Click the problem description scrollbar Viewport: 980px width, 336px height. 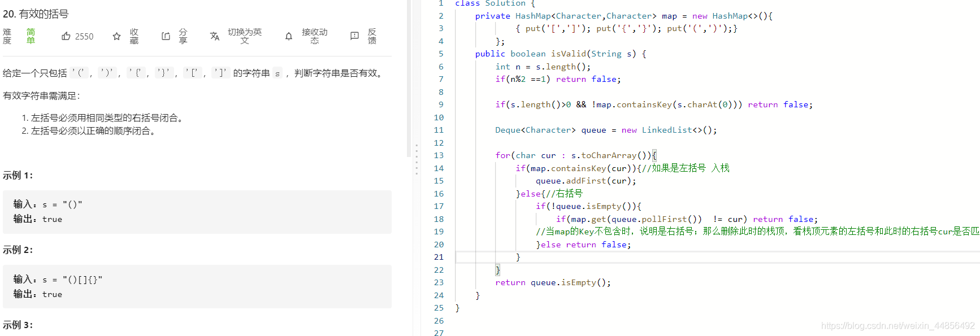point(409,78)
